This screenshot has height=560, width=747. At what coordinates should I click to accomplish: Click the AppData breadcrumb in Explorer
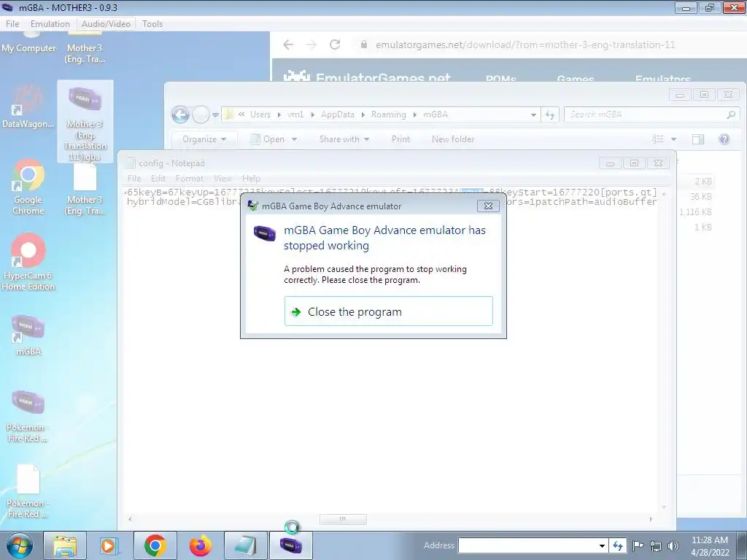click(x=337, y=114)
